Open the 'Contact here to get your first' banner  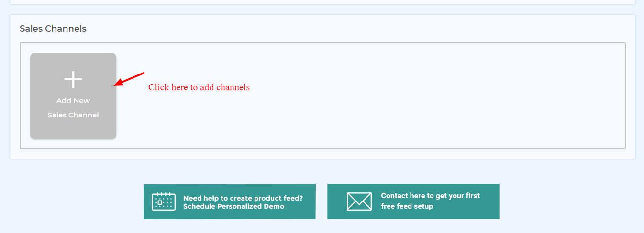(413, 201)
